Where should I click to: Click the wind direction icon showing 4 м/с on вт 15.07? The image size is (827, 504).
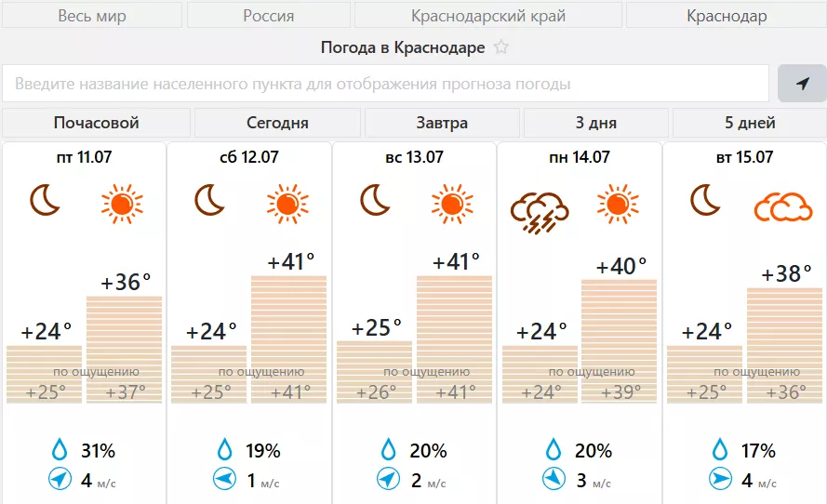coord(720,480)
